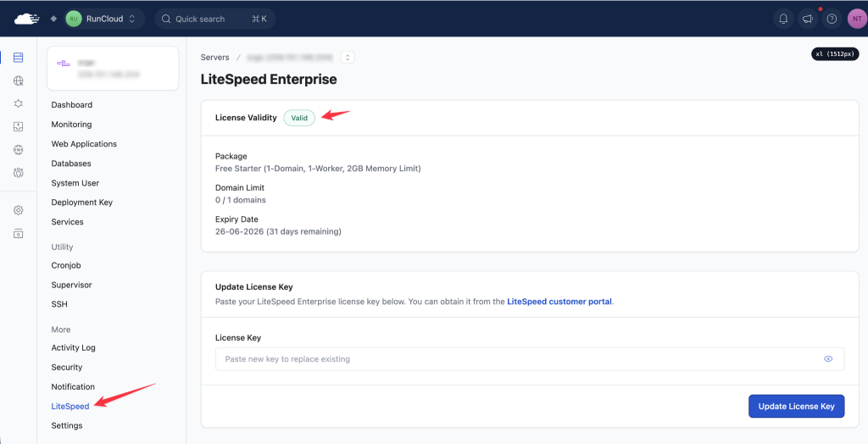Click the License Validity label
Image resolution: width=868 pixels, height=444 pixels.
(x=246, y=118)
